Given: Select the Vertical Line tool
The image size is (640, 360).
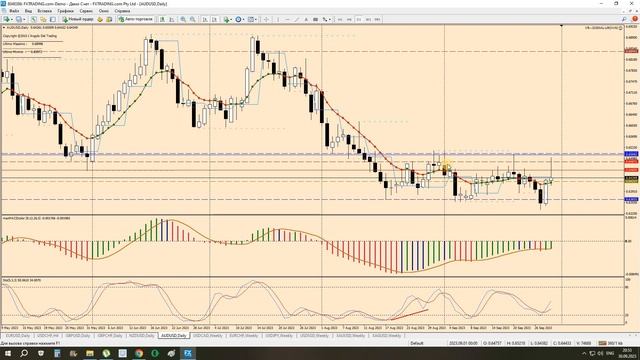Looking at the screenshot, I should (x=278, y=19).
